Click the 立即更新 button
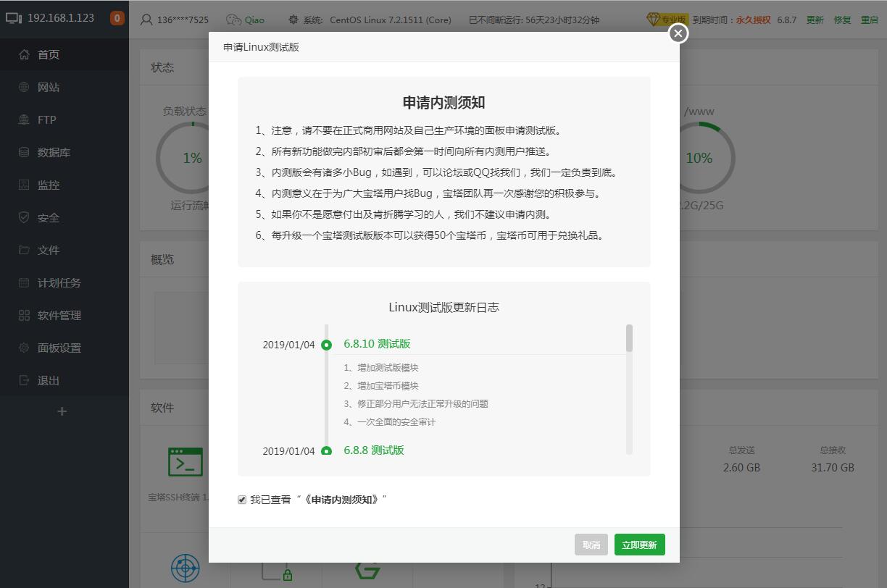The height and width of the screenshot is (588, 887). click(x=640, y=545)
